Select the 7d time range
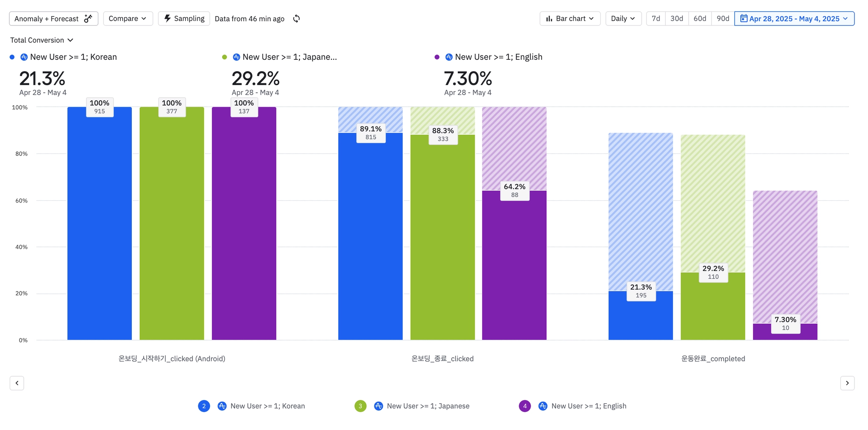This screenshot has width=868, height=430. [x=656, y=19]
